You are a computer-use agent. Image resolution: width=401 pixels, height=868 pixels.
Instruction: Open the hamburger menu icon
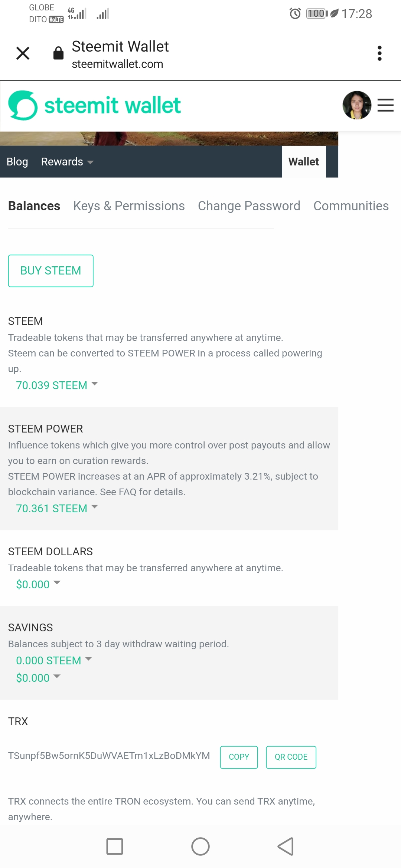386,105
